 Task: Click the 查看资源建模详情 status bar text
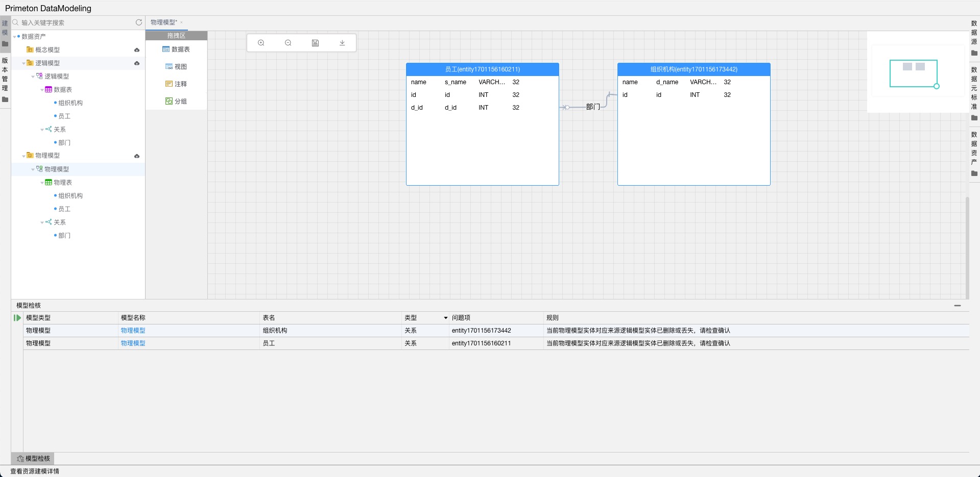[x=35, y=471]
